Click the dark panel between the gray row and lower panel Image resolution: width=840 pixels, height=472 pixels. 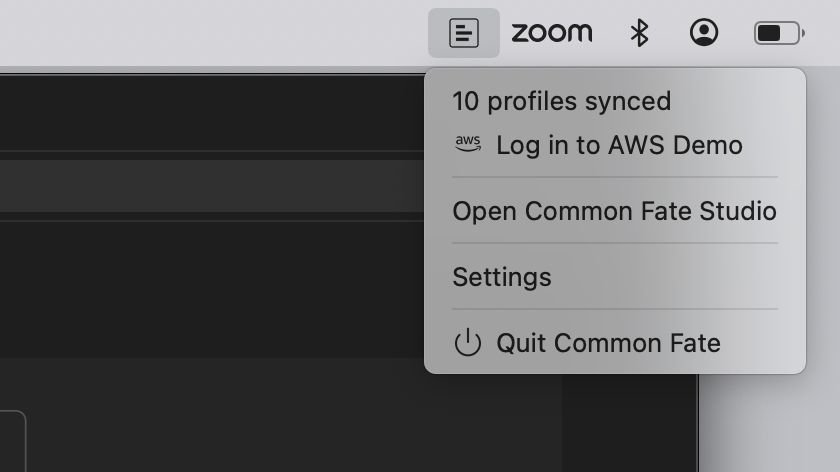(x=212, y=289)
